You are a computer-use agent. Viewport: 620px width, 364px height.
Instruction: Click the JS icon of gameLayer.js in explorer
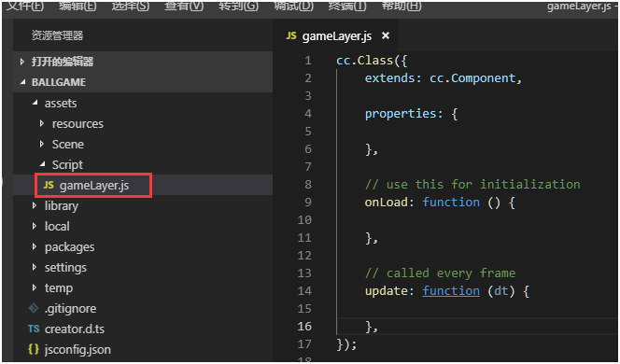click(x=49, y=185)
